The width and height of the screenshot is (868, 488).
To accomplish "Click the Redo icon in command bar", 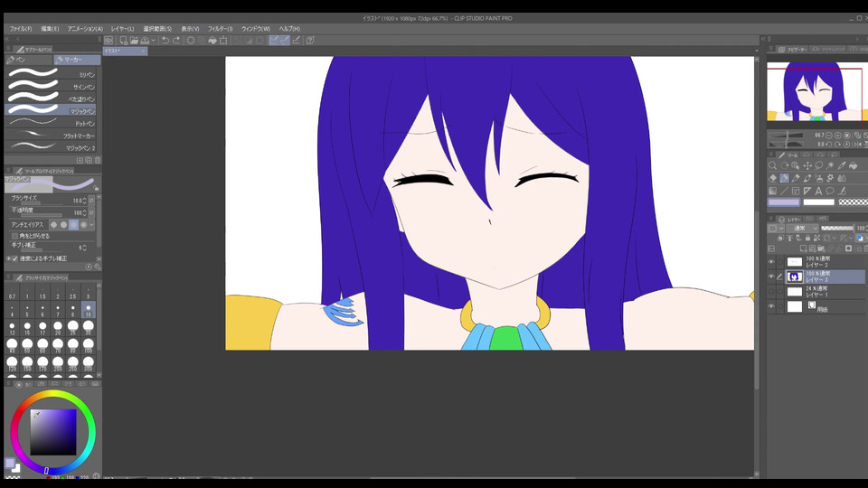I will (176, 41).
